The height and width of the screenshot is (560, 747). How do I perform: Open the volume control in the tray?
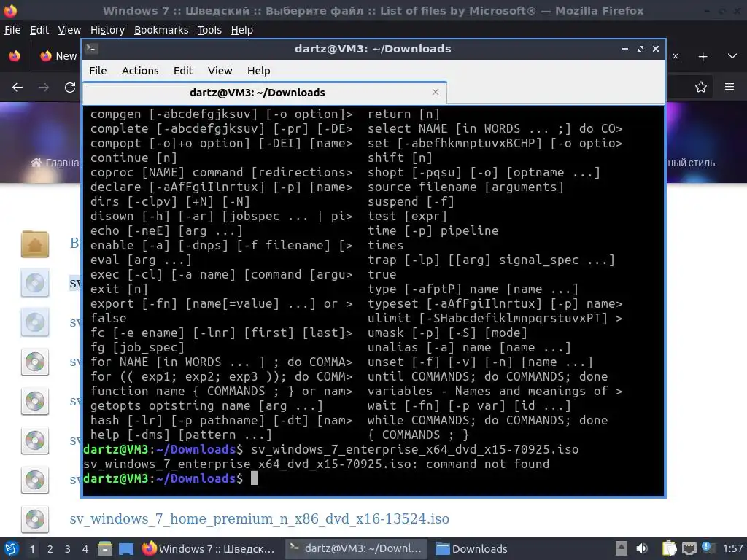coord(642,548)
